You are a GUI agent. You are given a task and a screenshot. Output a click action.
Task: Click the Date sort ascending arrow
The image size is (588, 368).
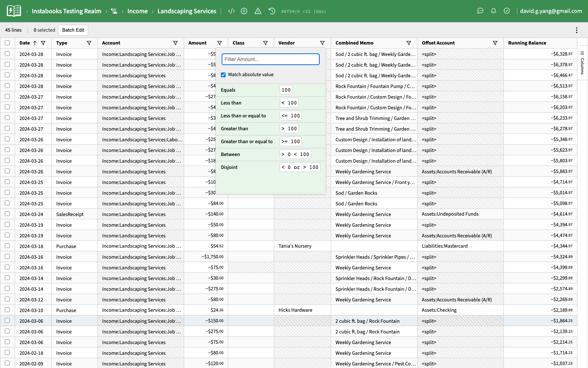[x=35, y=43]
